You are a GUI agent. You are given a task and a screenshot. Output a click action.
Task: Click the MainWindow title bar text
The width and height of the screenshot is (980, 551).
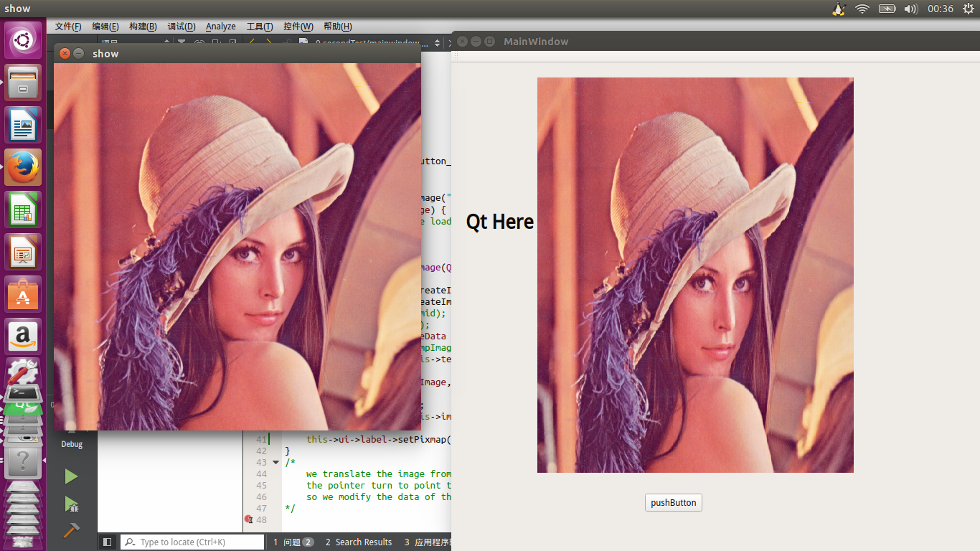(x=536, y=42)
